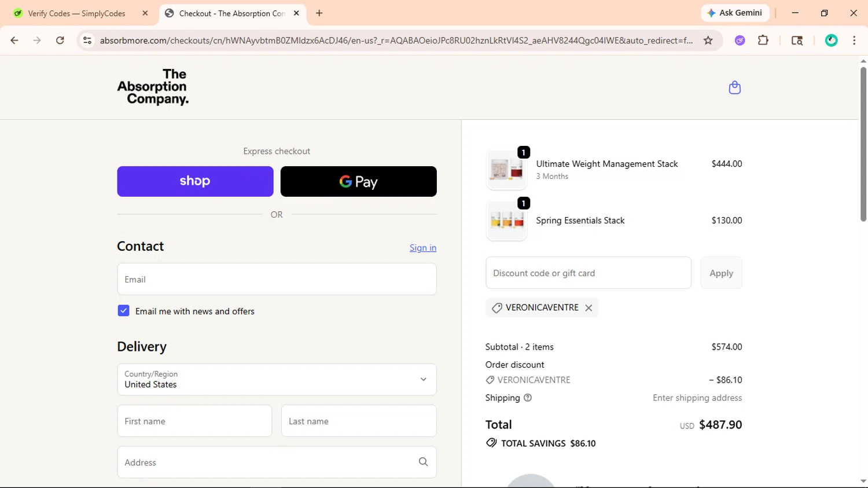Open a new browser tab
Viewport: 868px width, 488px height.
click(319, 13)
